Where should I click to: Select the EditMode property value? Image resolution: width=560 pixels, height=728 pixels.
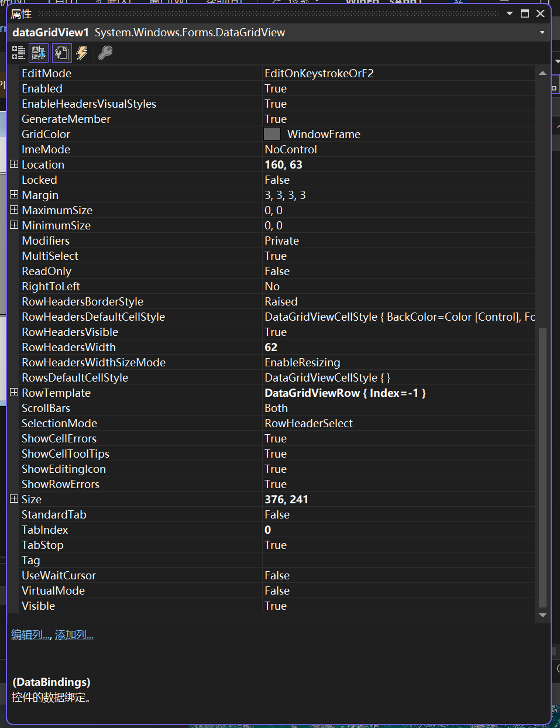pos(319,73)
